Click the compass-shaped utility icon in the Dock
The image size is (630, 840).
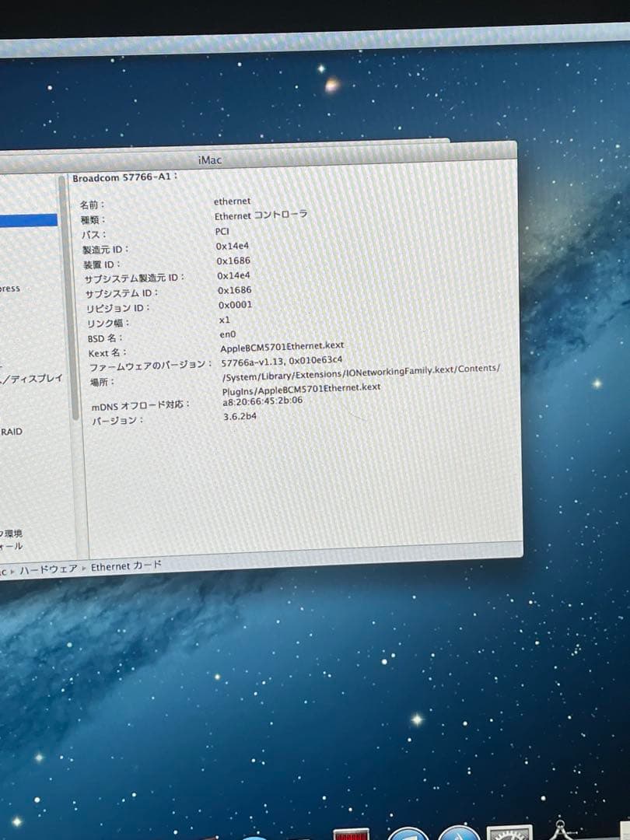tap(562, 832)
